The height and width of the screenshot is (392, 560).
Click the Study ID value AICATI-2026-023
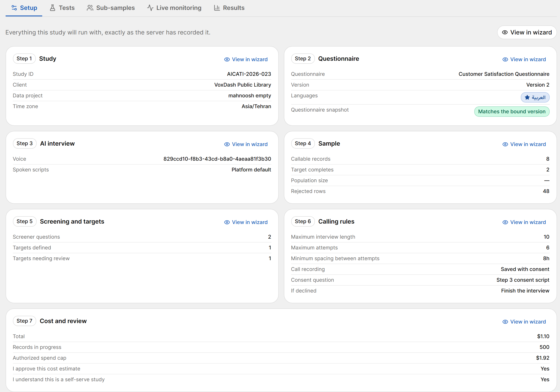pos(249,74)
